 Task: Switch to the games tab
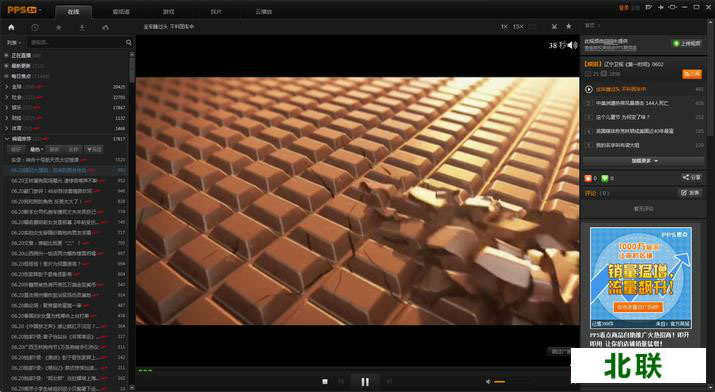(x=169, y=12)
